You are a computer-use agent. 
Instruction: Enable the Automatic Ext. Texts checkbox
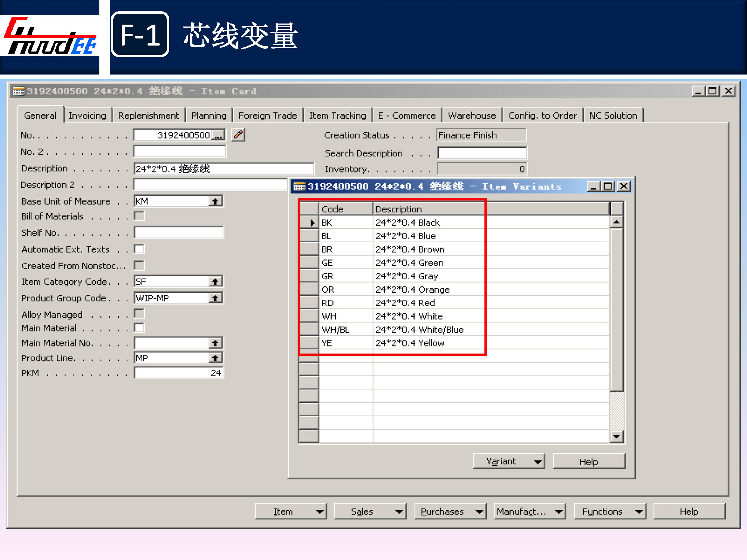tap(139, 249)
